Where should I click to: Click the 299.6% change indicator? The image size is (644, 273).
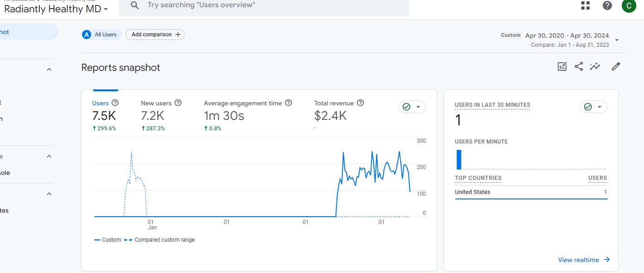[x=104, y=129]
